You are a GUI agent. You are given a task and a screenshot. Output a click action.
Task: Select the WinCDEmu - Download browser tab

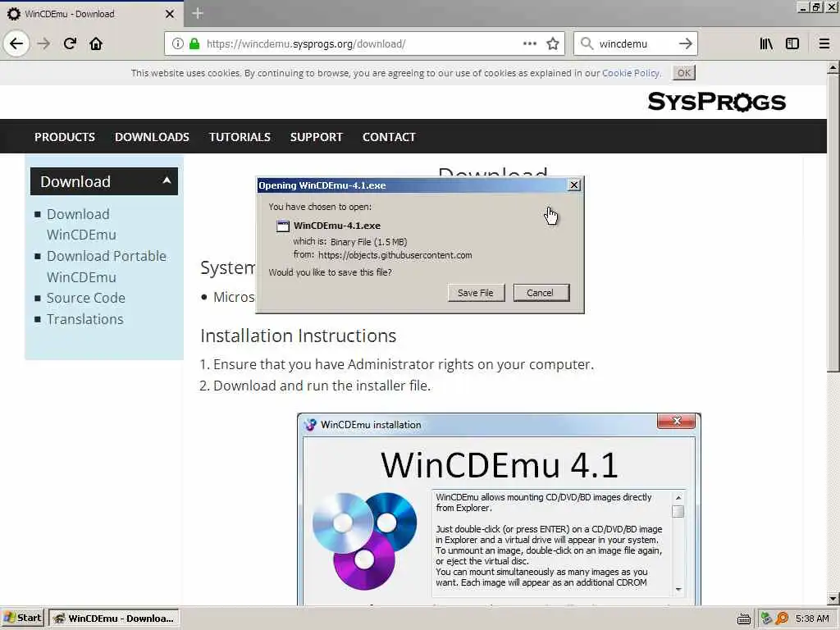point(91,14)
